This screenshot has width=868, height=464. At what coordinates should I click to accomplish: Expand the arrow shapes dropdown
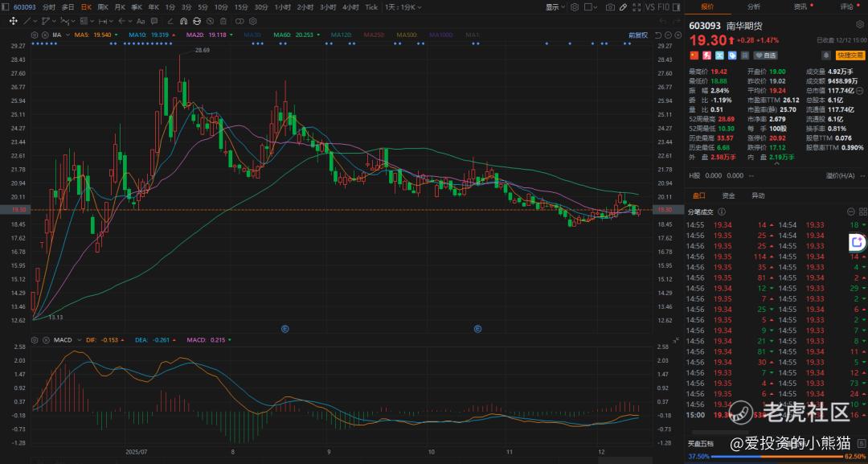pyautogui.click(x=131, y=21)
